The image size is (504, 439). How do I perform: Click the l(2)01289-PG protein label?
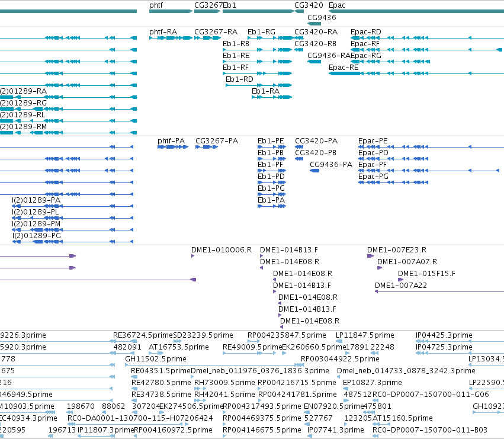coord(36,236)
